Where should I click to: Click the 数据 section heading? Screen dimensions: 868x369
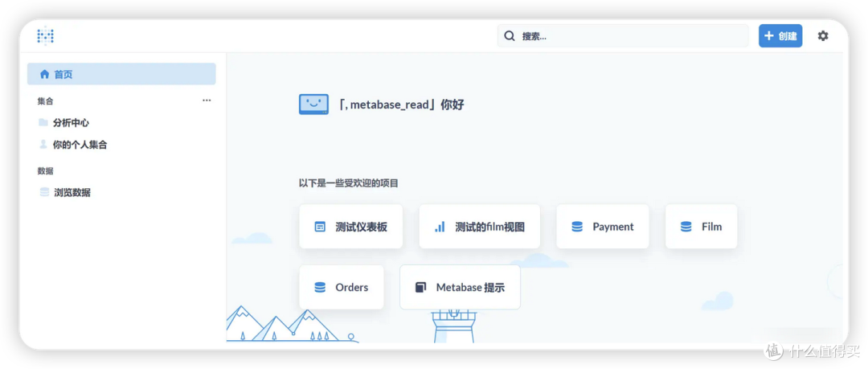(45, 171)
